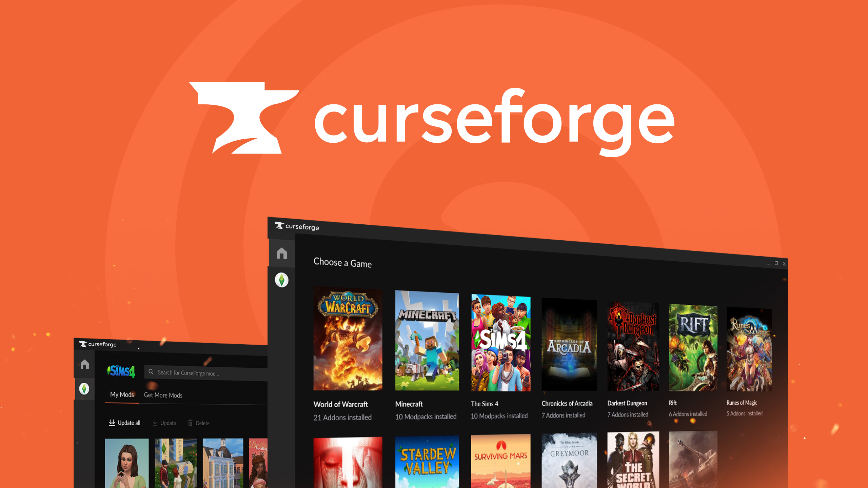Click the My Mods tab
868x488 pixels.
121,395
